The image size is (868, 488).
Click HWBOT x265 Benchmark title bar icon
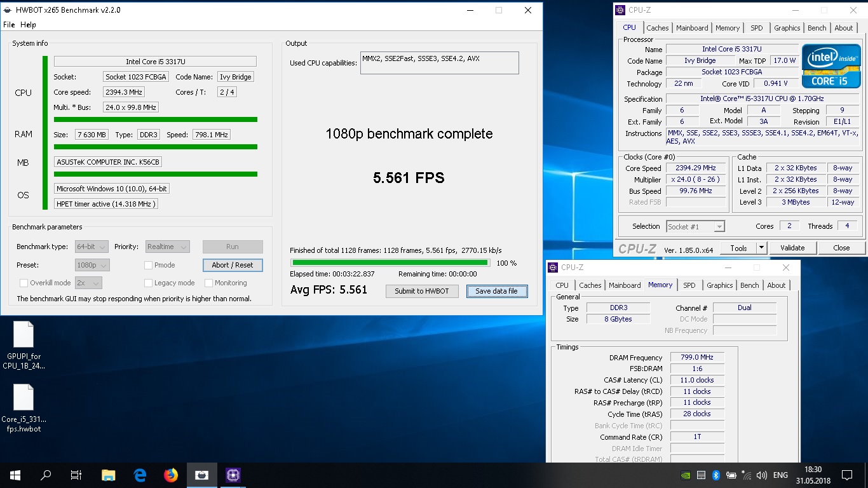point(8,10)
